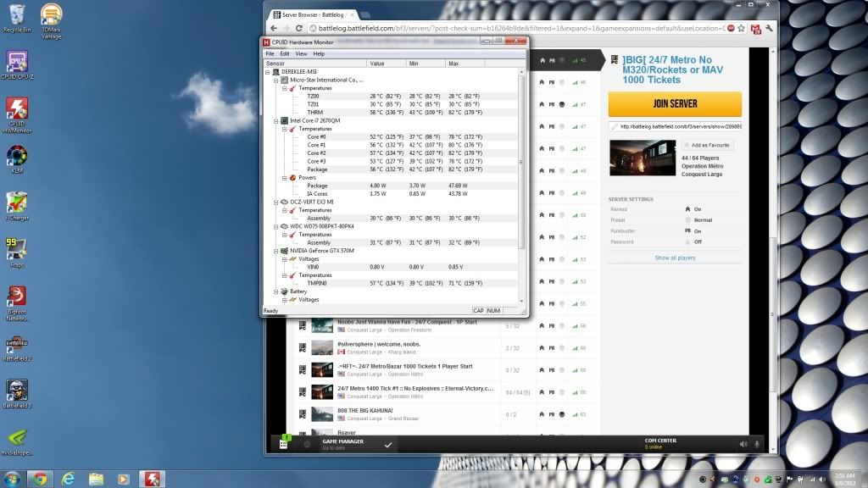Bookmark the page with the star icon
Screen dimensions: 868x488
click(x=741, y=28)
